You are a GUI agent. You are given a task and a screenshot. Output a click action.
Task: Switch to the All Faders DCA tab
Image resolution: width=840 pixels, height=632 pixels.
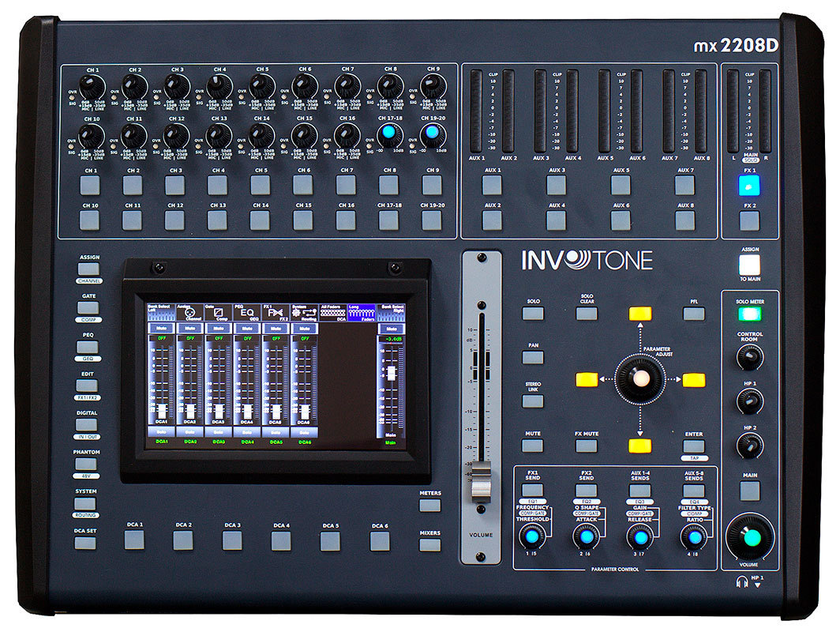click(x=332, y=313)
